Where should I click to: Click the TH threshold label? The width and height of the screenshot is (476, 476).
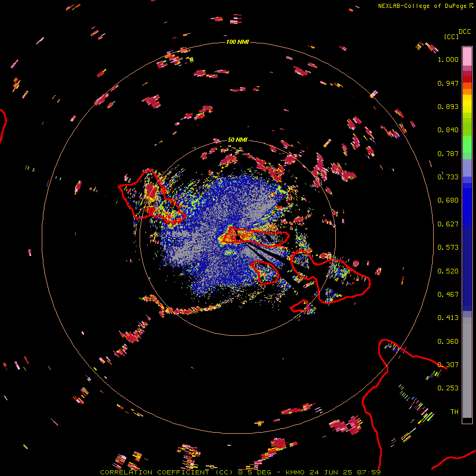tap(454, 412)
